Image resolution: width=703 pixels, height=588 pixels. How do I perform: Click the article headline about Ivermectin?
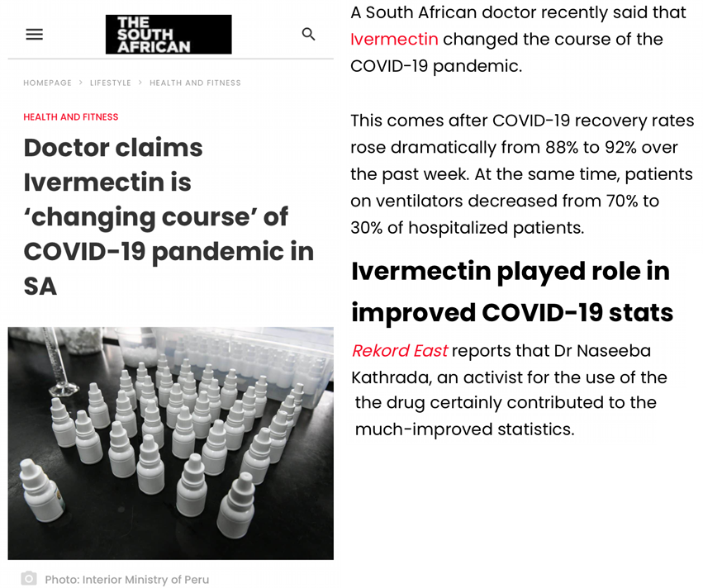(x=169, y=216)
